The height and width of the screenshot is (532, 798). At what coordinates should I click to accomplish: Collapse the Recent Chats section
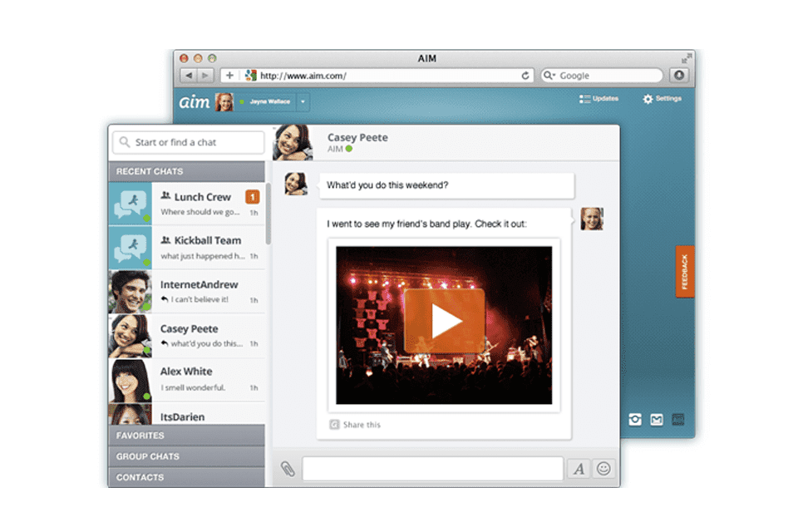click(186, 171)
